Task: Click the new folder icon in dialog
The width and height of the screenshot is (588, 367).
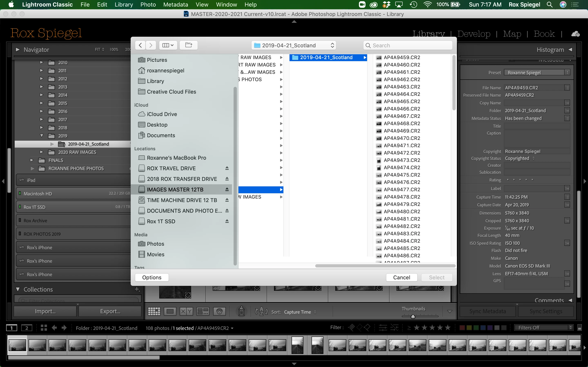Action: click(x=189, y=45)
